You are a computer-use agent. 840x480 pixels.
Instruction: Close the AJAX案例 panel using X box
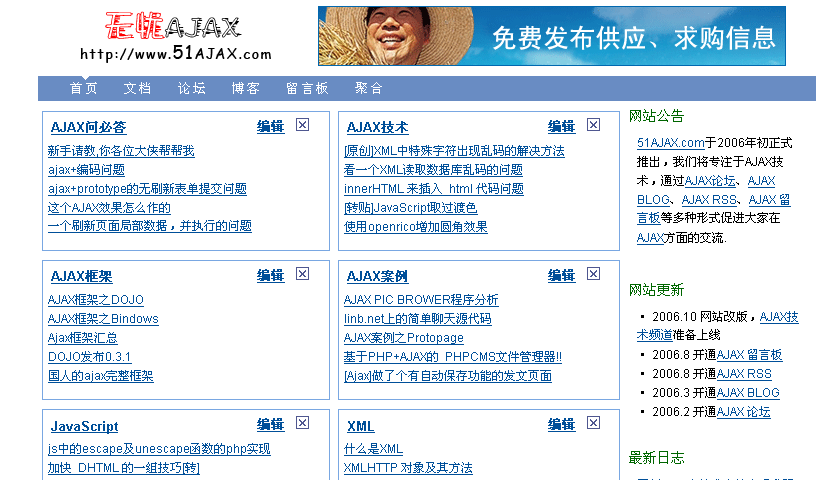click(594, 274)
